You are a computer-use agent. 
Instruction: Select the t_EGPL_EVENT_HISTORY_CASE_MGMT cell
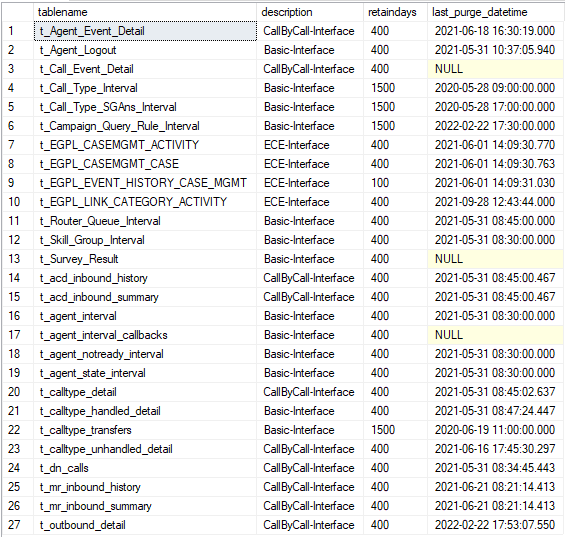coord(145,183)
